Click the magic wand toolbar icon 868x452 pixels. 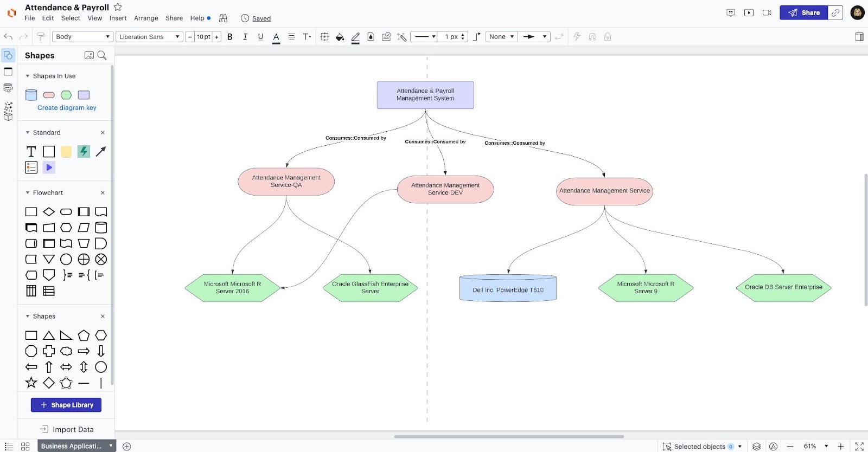402,37
